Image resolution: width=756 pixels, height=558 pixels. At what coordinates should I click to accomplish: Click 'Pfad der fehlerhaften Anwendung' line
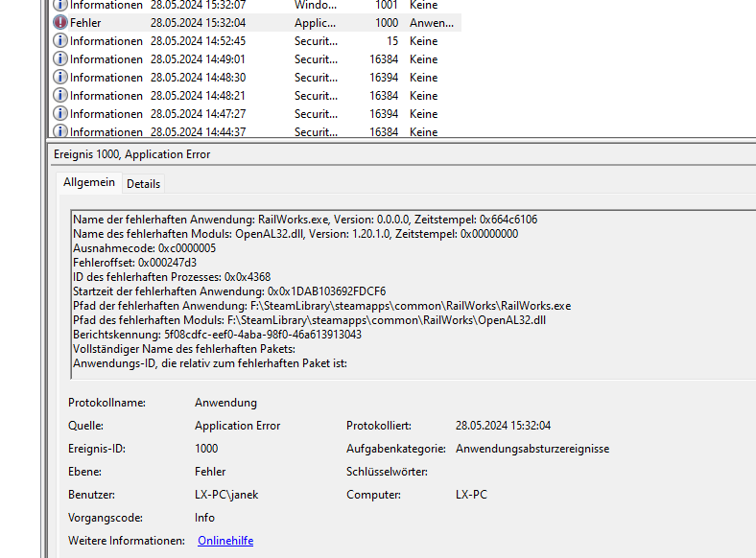click(x=322, y=306)
